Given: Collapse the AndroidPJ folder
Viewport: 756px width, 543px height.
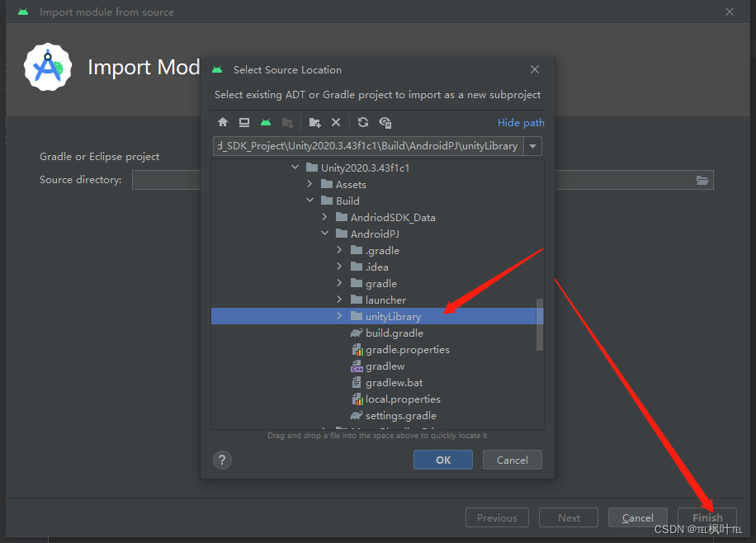Looking at the screenshot, I should point(324,234).
